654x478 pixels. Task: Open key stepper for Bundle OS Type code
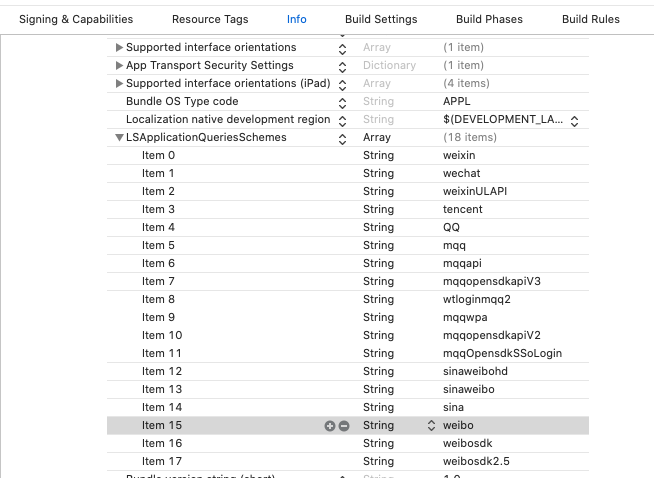(342, 103)
